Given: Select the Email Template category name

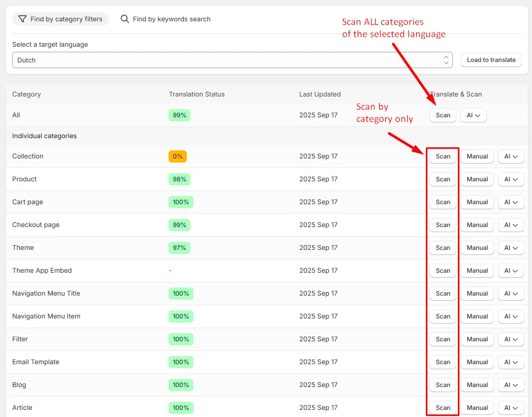Looking at the screenshot, I should pos(36,362).
